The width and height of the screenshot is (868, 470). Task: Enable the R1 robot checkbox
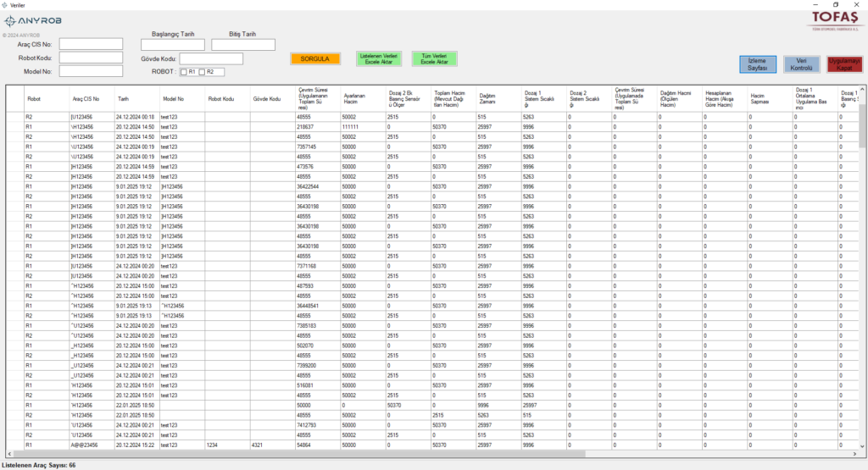[184, 72]
